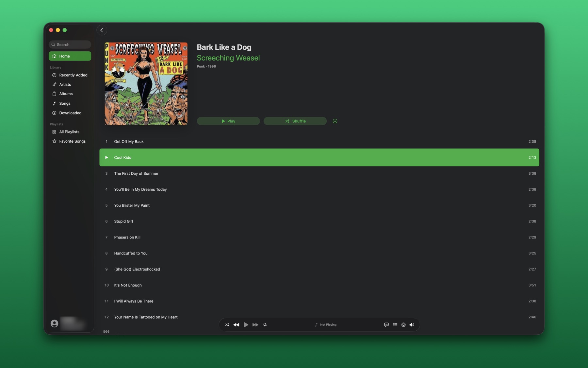Open the Downloaded library section
This screenshot has width=588, height=368.
[x=70, y=113]
